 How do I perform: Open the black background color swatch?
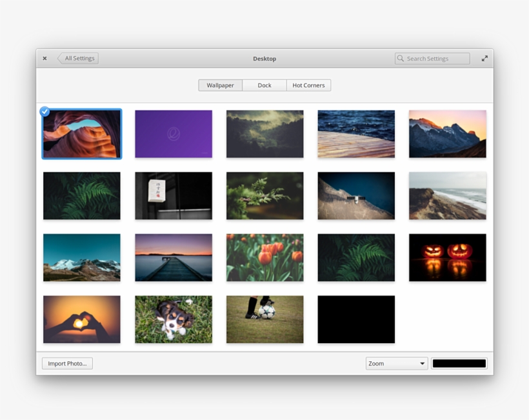459,363
